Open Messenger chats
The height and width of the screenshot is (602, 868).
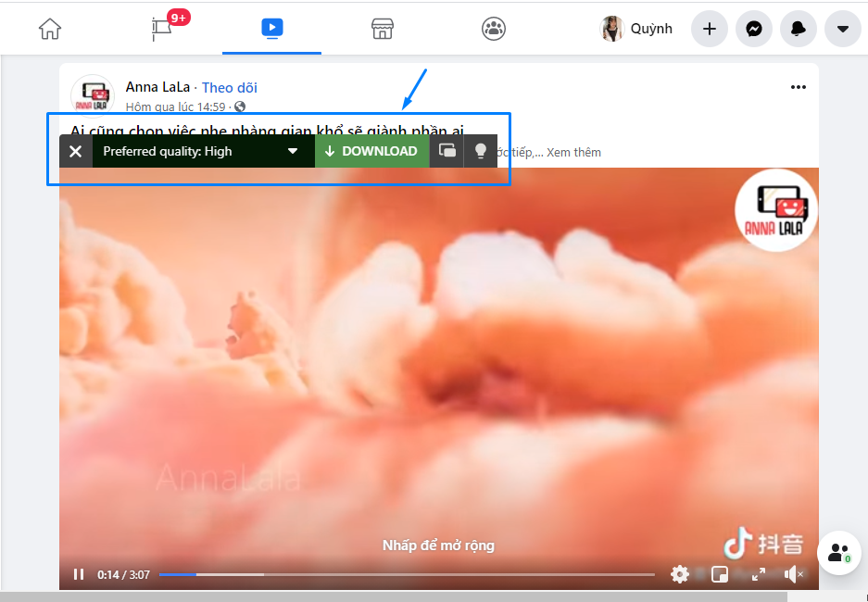[753, 29]
